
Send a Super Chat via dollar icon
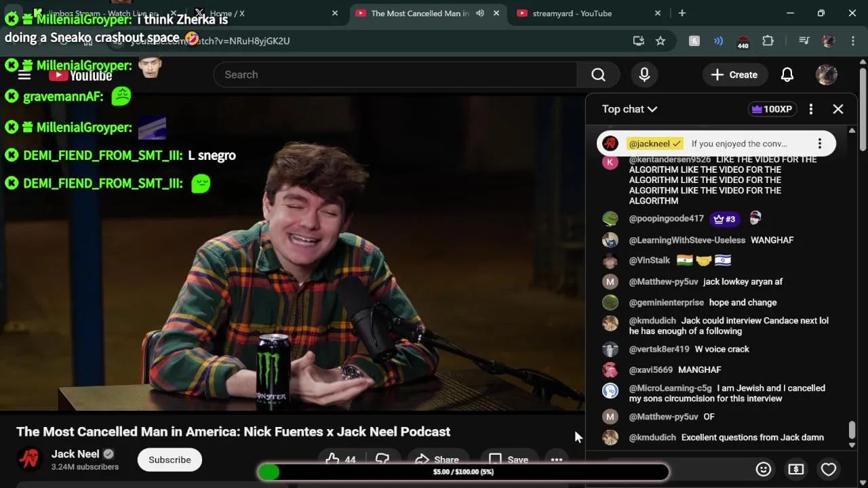796,469
